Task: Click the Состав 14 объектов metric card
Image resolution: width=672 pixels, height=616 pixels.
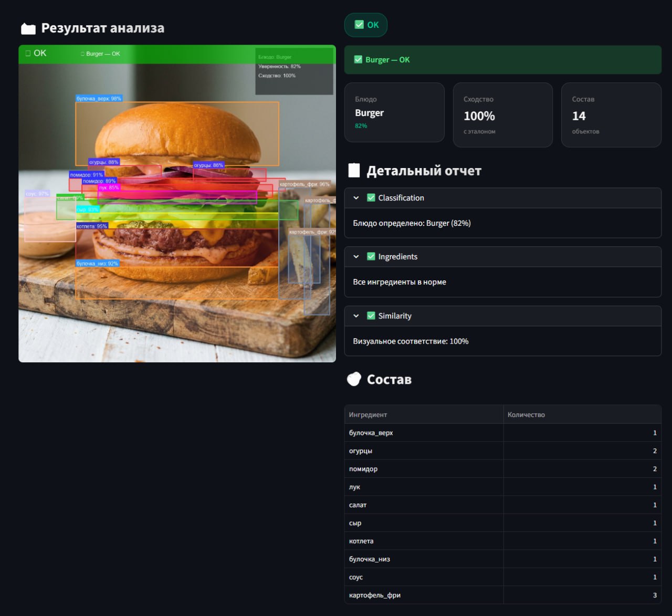Action: tap(611, 115)
